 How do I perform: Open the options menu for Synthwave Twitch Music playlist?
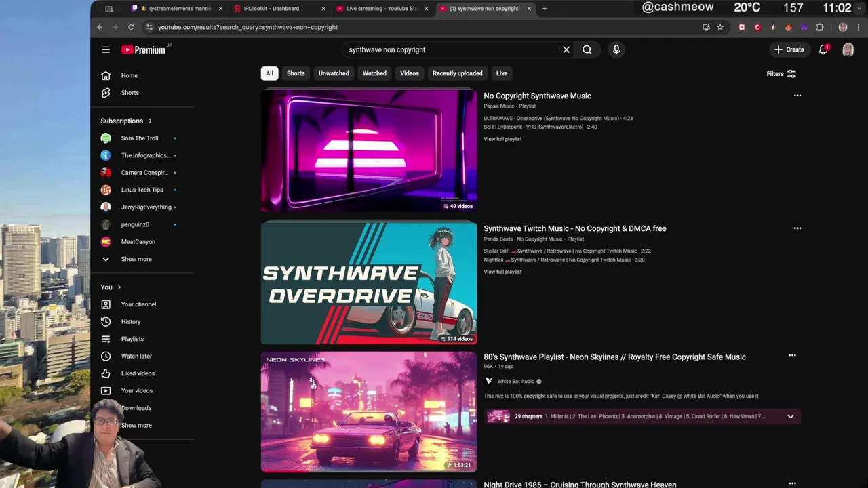tap(797, 228)
